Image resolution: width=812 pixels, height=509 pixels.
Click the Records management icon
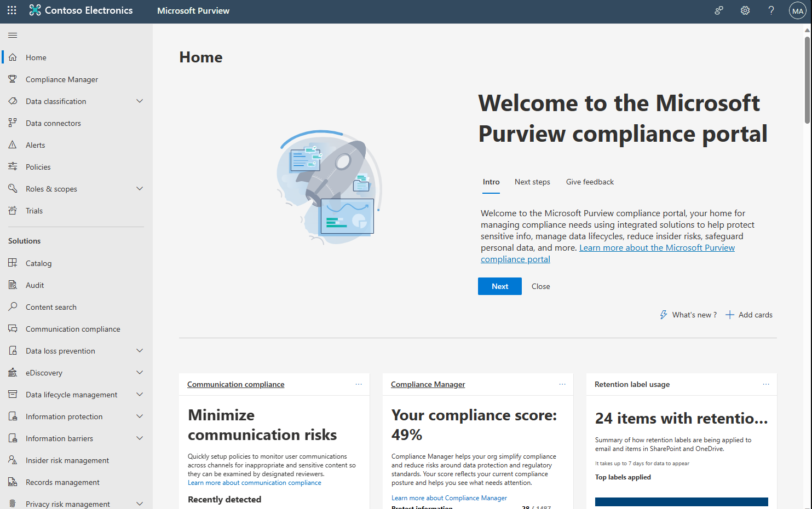pos(13,482)
